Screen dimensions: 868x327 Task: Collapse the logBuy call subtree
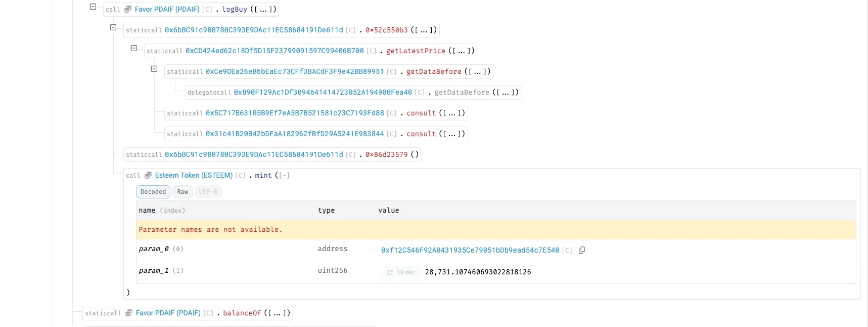coord(93,7)
